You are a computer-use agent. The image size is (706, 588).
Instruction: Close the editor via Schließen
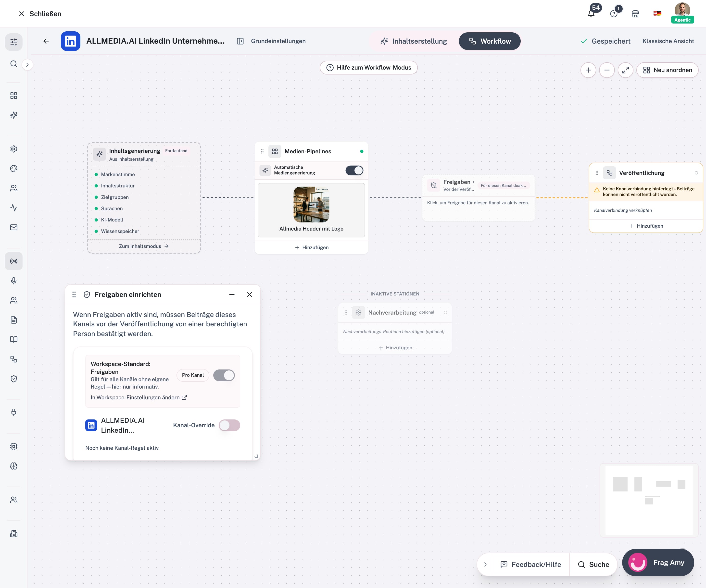[40, 14]
